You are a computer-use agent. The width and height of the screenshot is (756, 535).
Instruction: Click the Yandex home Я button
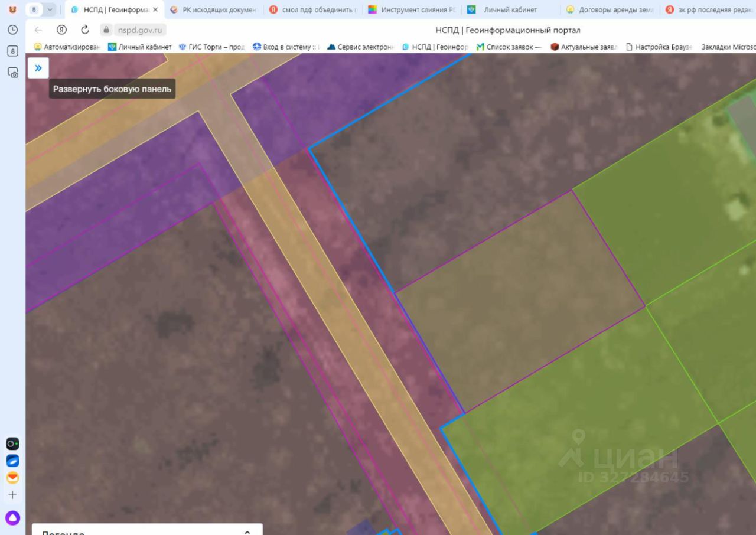coord(61,30)
